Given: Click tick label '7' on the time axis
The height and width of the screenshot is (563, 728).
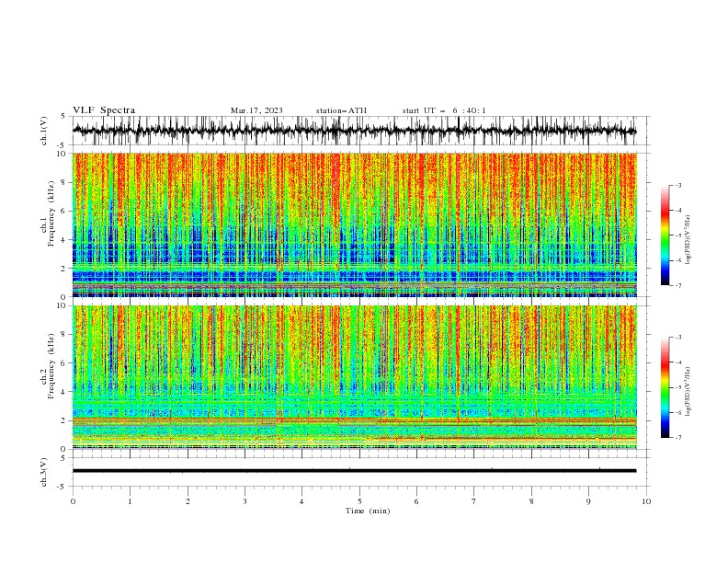Looking at the screenshot, I should (x=474, y=501).
